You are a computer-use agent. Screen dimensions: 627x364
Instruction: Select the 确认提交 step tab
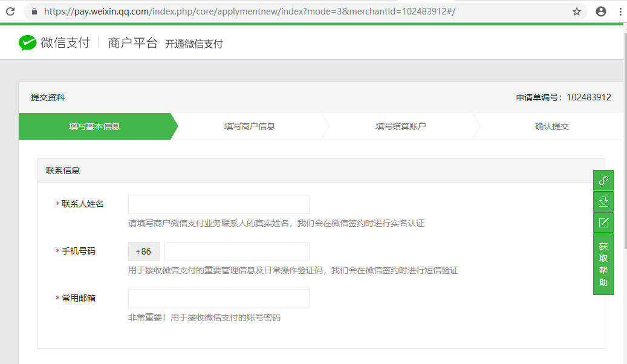[x=552, y=126]
